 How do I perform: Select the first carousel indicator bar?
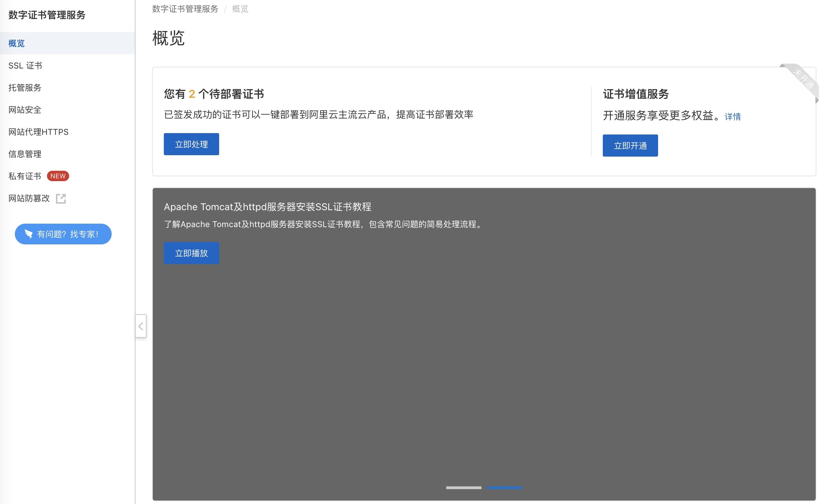463,488
